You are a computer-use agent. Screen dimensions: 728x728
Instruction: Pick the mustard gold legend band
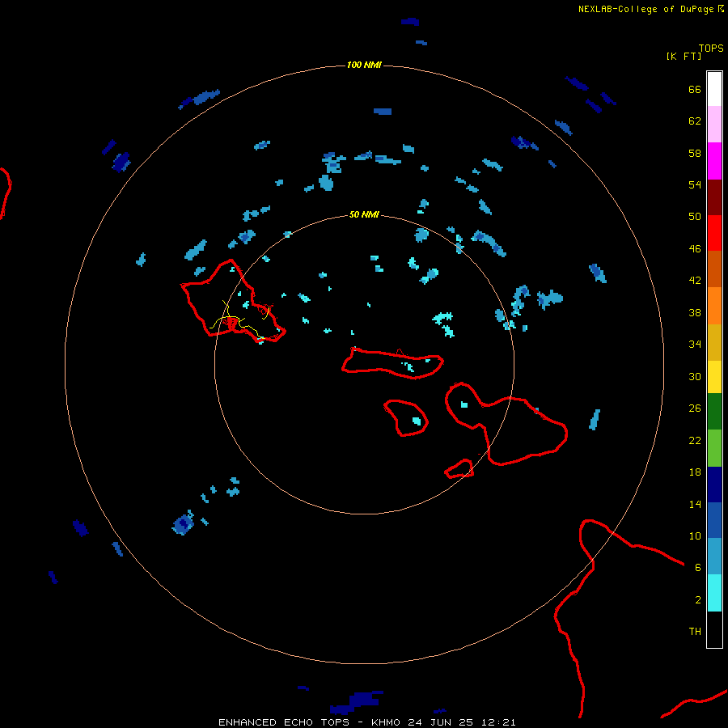click(x=714, y=342)
